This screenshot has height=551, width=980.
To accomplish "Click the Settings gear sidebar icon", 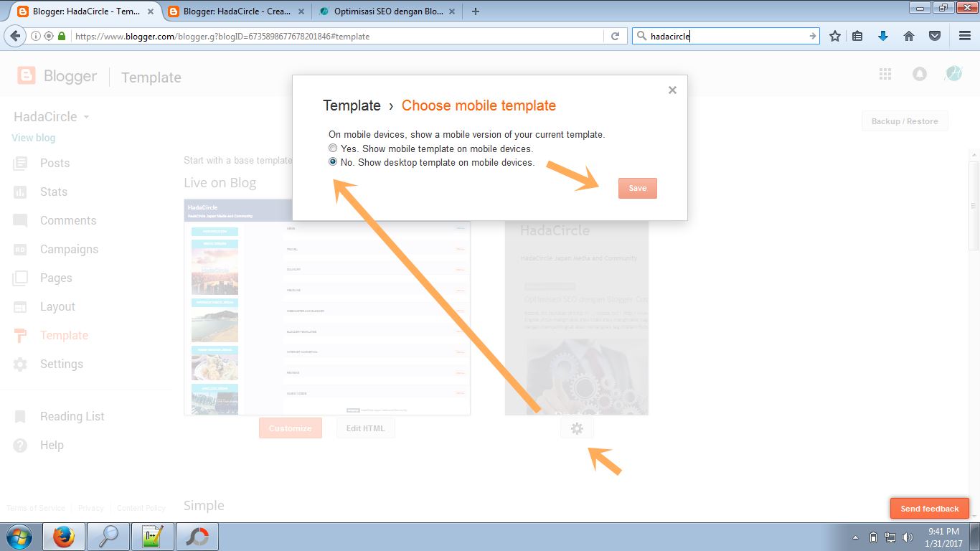I will 20,364.
